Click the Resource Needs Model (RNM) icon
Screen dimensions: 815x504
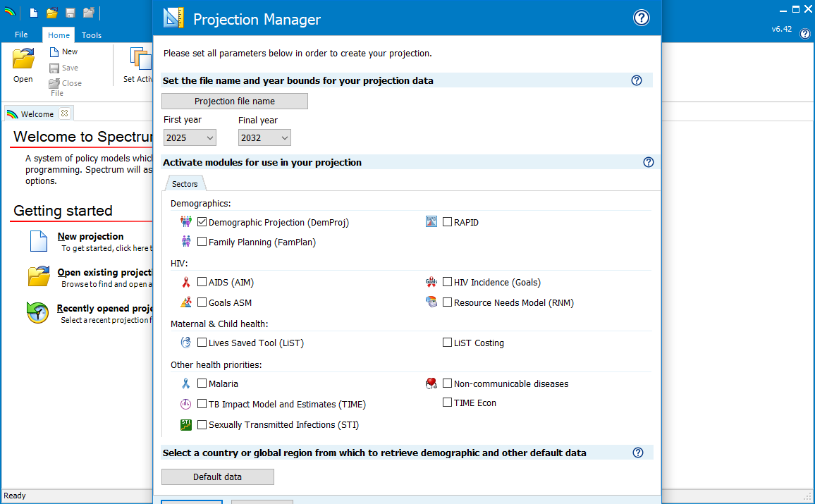pyautogui.click(x=431, y=302)
